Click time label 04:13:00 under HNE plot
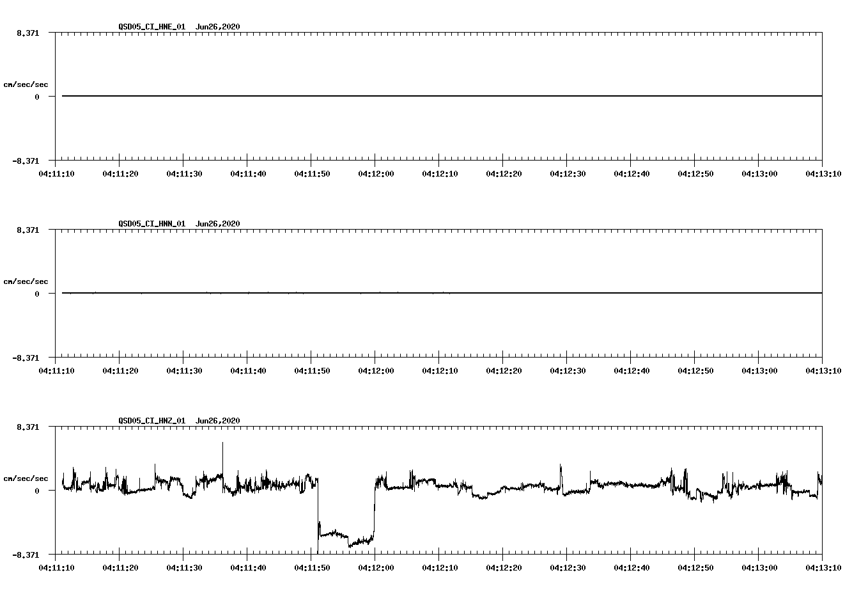Screen dimensions: 868x591 point(759,173)
